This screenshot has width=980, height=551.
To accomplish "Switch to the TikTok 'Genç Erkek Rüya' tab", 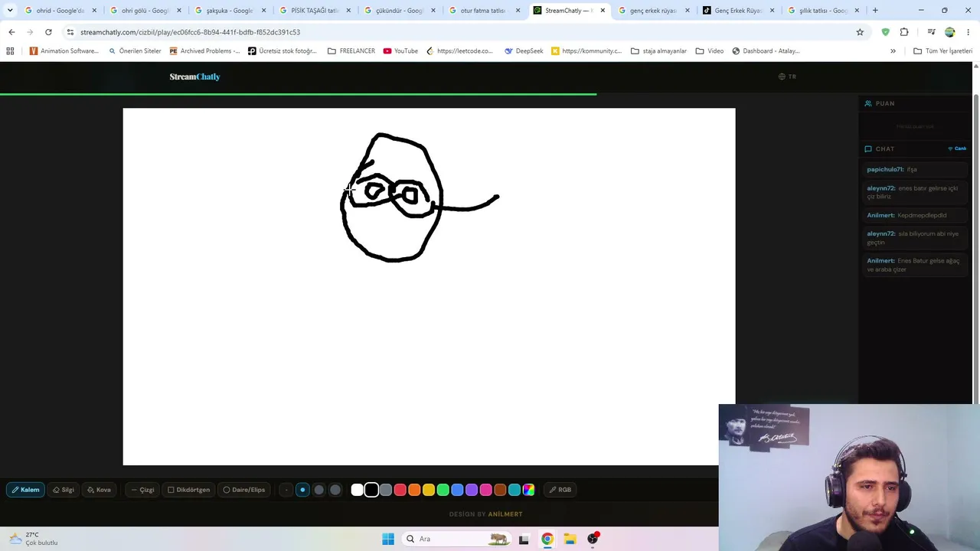I will 739,11.
